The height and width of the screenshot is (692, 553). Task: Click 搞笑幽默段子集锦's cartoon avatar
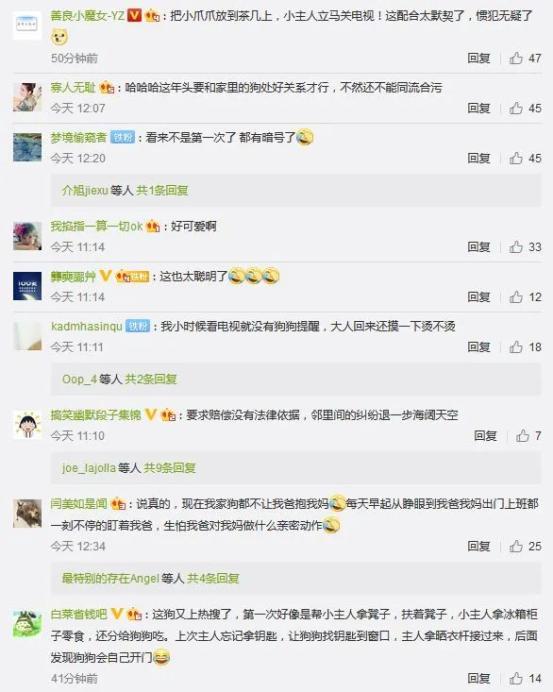(x=27, y=425)
